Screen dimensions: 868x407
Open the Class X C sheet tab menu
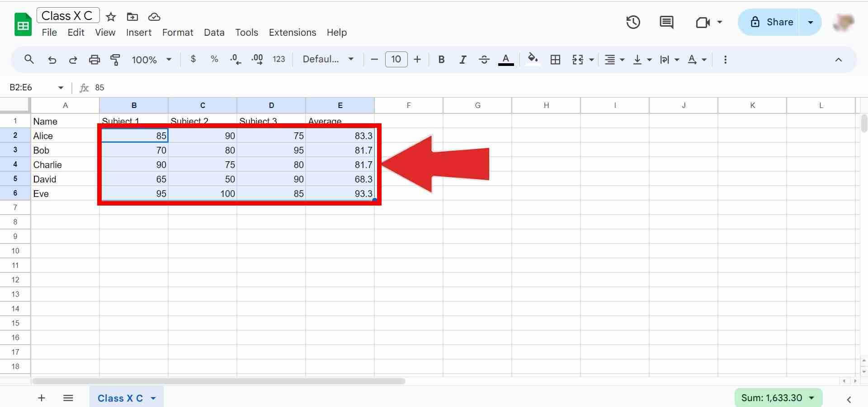(153, 398)
